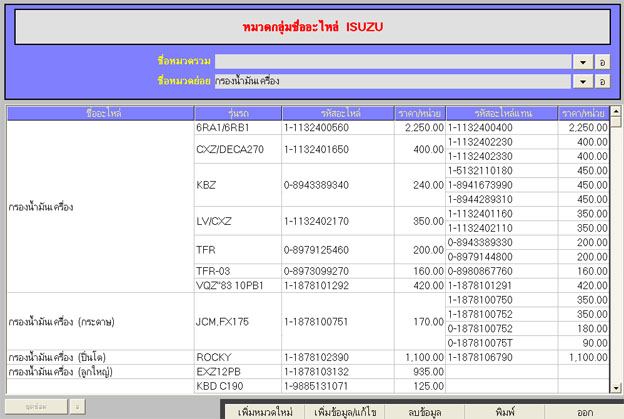Click the อ button beside ชื่อหมวดรวม

(603, 62)
